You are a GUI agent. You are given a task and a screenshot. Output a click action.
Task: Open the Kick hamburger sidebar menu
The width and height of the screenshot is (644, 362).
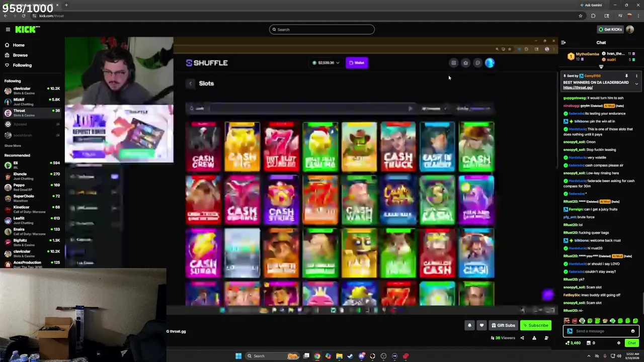[8, 29]
